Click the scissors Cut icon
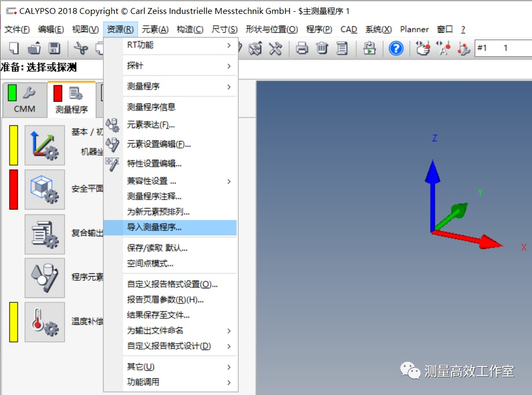Screen dimensions: 532x395 pyautogui.click(x=81, y=48)
